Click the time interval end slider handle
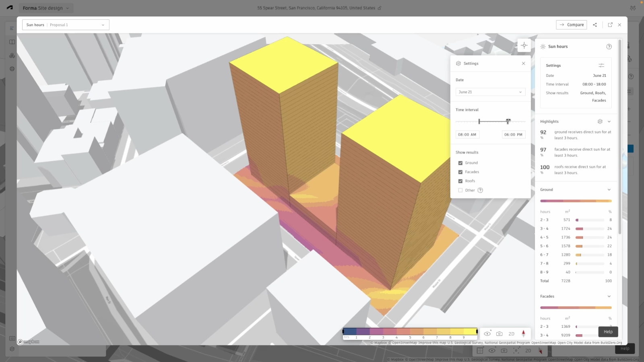The image size is (644, 362). tap(508, 121)
